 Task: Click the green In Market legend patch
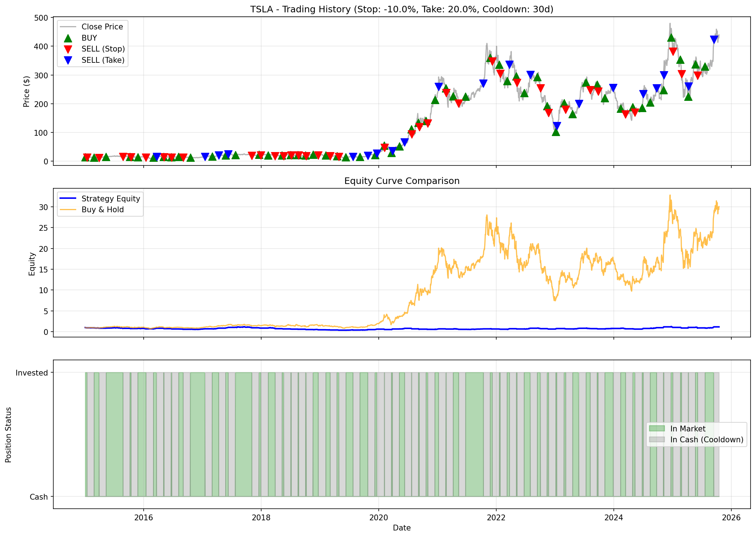click(657, 429)
